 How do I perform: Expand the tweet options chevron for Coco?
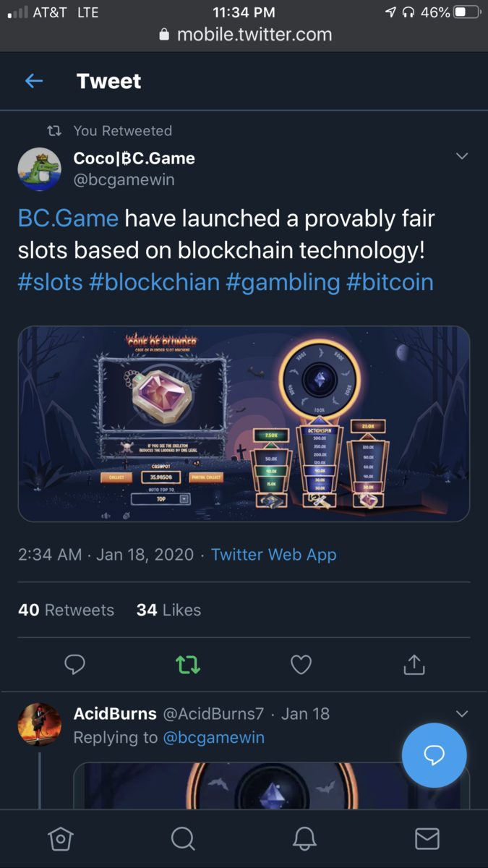(462, 156)
